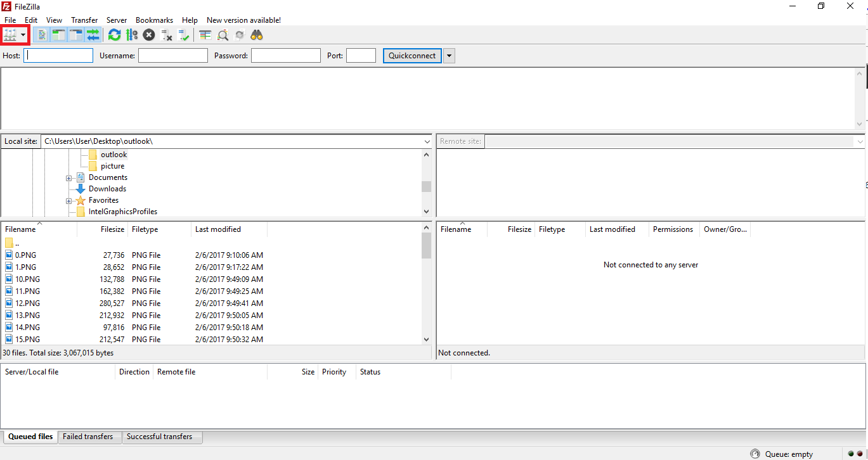Focus the Host input field
The height and width of the screenshot is (460, 868).
[x=58, y=56]
